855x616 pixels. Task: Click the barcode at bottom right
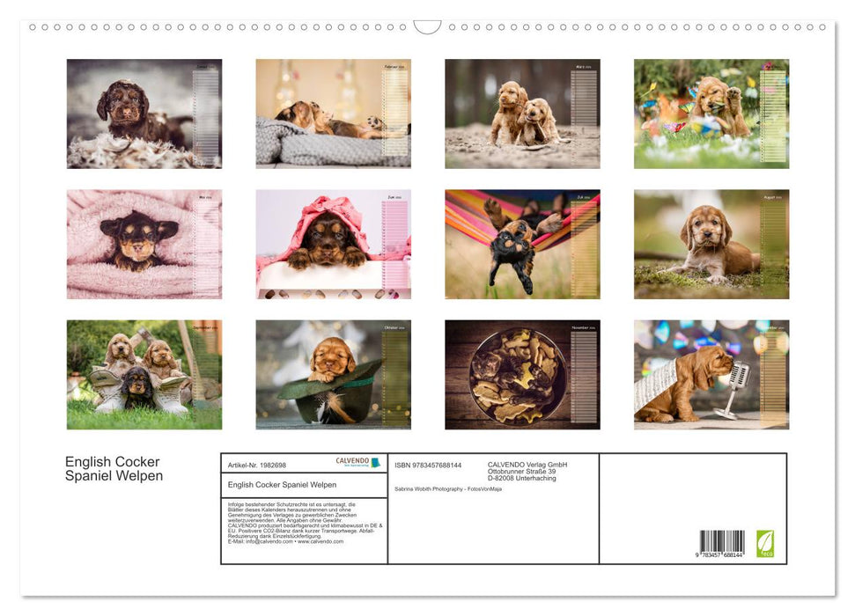pyautogui.click(x=721, y=542)
